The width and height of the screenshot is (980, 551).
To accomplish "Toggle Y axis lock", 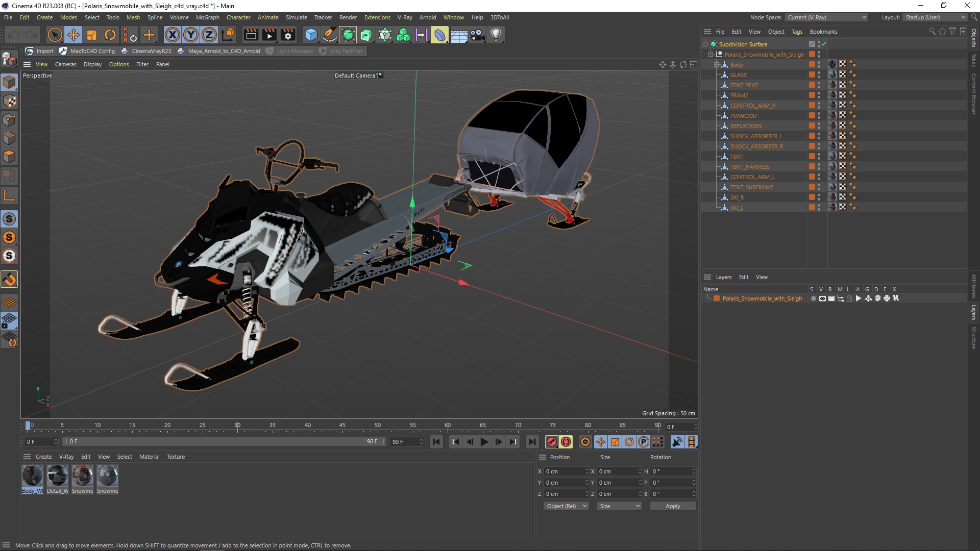I will (191, 35).
